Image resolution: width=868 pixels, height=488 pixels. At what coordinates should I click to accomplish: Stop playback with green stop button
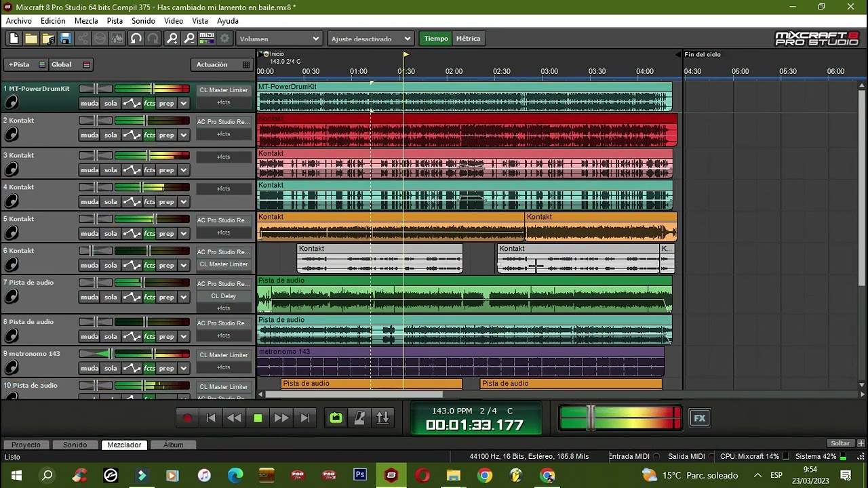tap(258, 418)
